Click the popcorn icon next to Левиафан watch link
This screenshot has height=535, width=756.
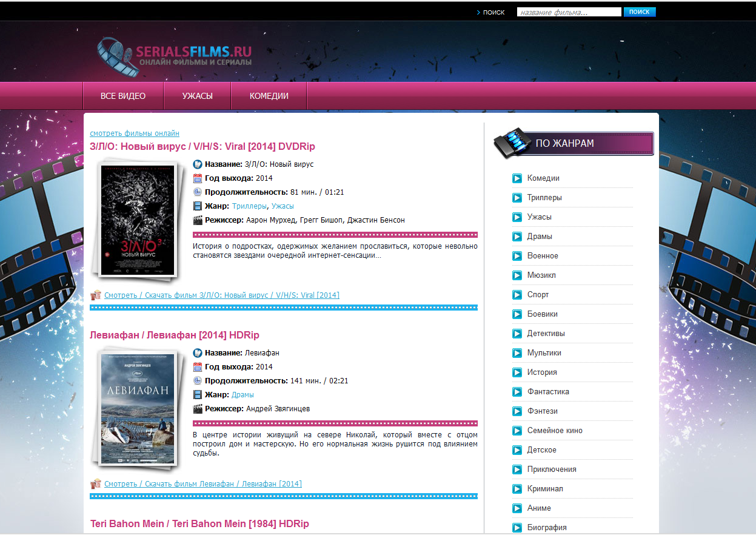point(95,484)
